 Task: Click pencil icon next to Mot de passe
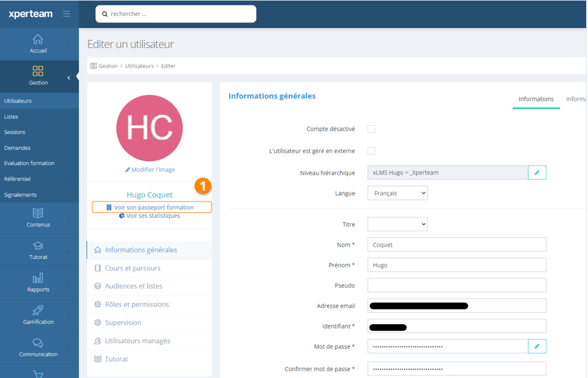pyautogui.click(x=537, y=346)
